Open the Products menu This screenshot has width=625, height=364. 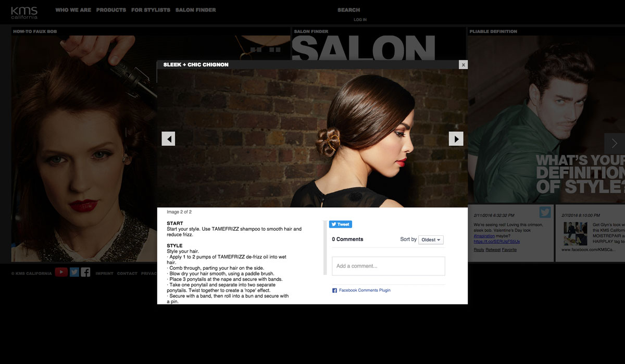click(x=111, y=10)
